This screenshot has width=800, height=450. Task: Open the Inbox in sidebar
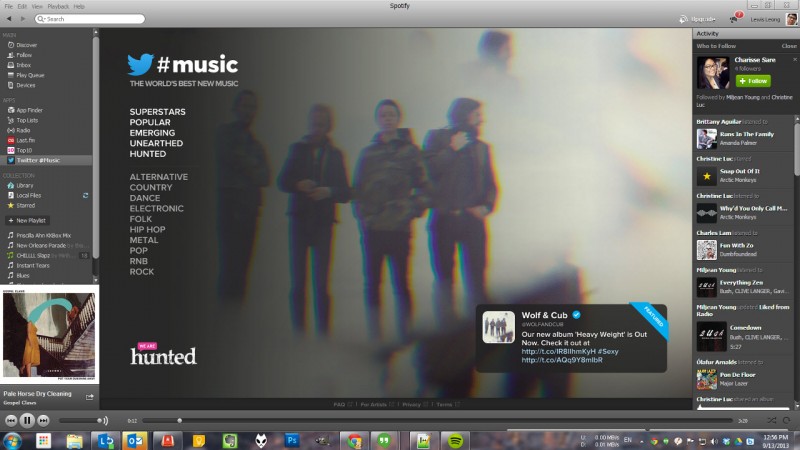pos(24,64)
